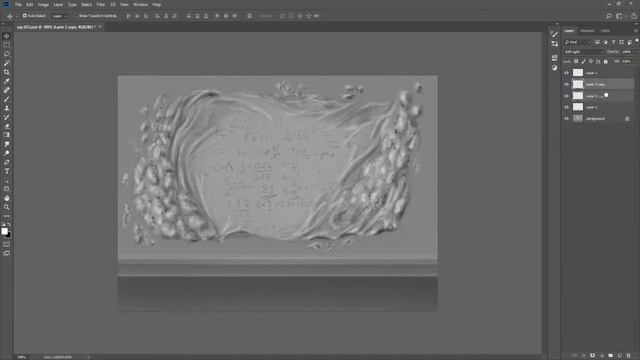Open the Image menu

[43, 4]
